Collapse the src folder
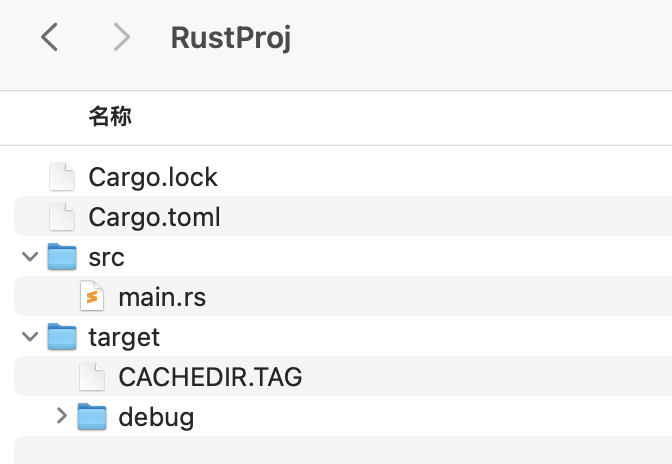The image size is (672, 464). pos(30,257)
